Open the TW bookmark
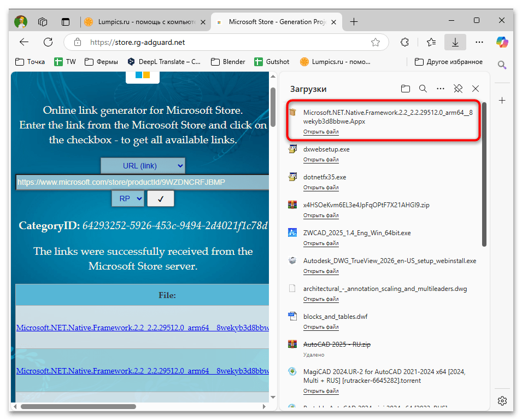The width and height of the screenshot is (522, 420). tap(65, 62)
